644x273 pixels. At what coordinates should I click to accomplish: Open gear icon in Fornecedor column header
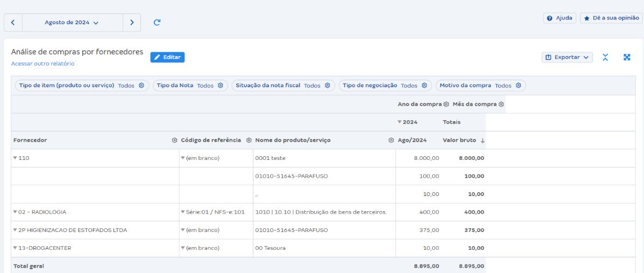tap(174, 140)
